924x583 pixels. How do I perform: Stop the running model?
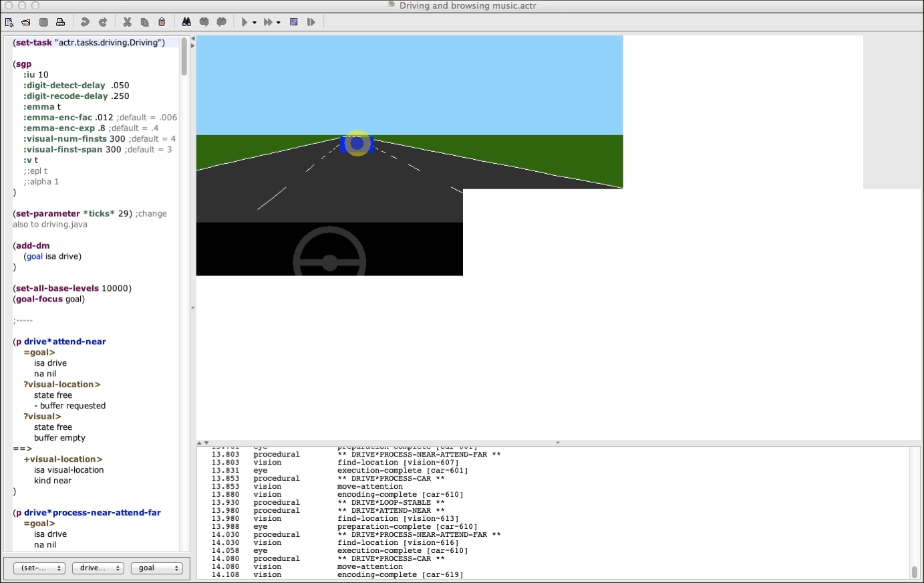point(293,22)
